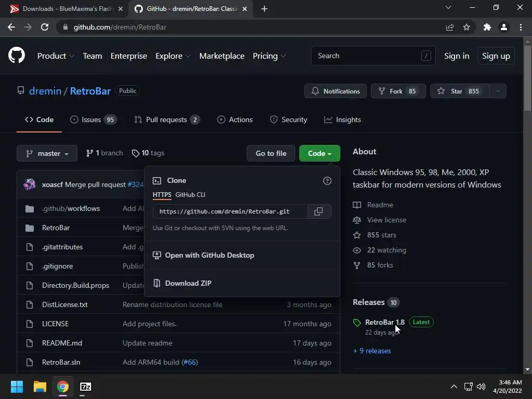Screen dimensions: 532x399
Task: Switch to the Pull requests tab
Action: click(167, 119)
